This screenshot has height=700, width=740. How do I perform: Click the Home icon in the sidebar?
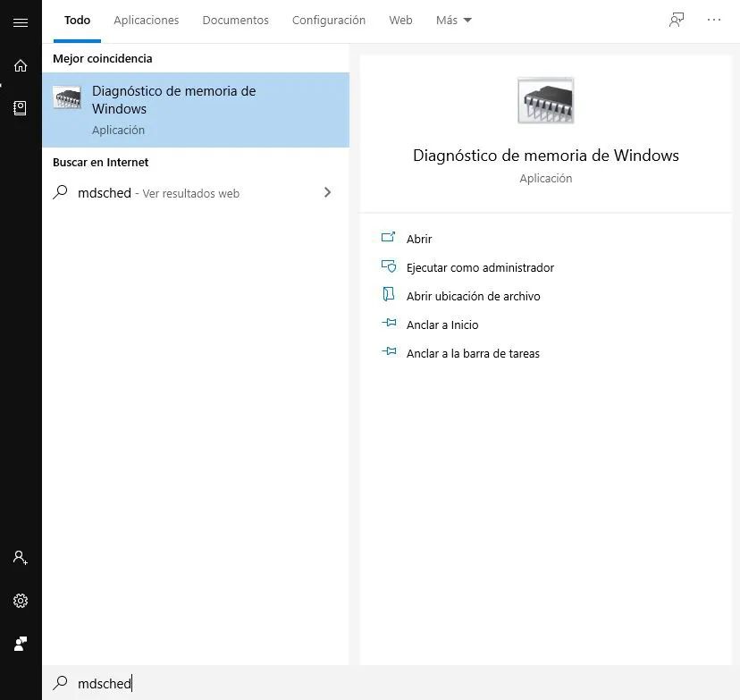click(21, 65)
